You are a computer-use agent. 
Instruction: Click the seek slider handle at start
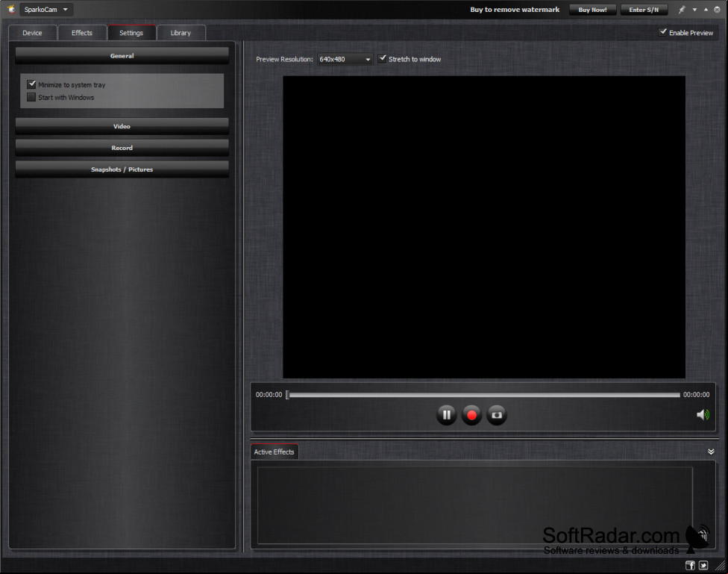coord(287,395)
